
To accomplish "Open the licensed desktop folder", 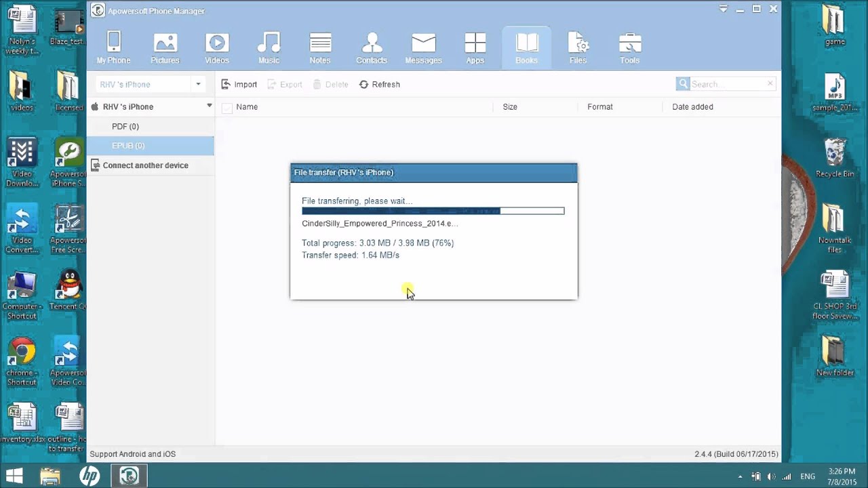I will tap(68, 91).
